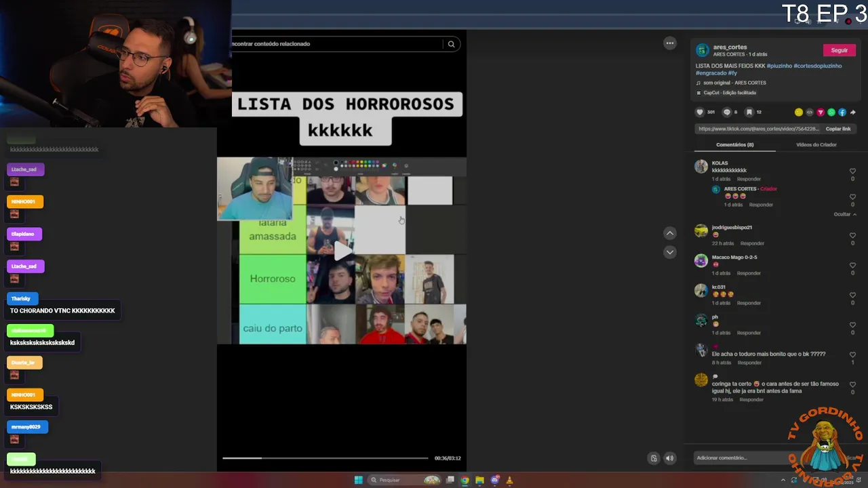Click the video URL text field

coord(758,129)
